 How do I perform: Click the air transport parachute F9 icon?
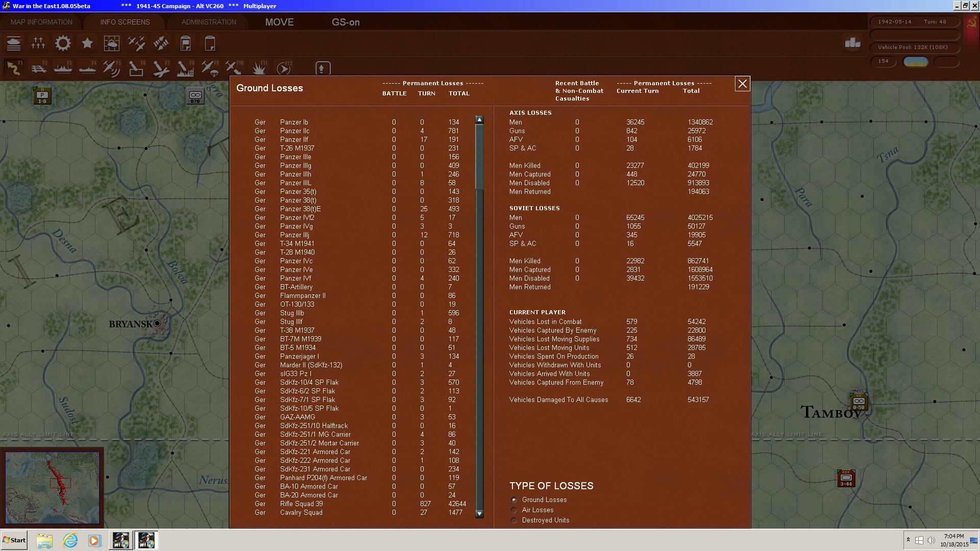(209, 68)
